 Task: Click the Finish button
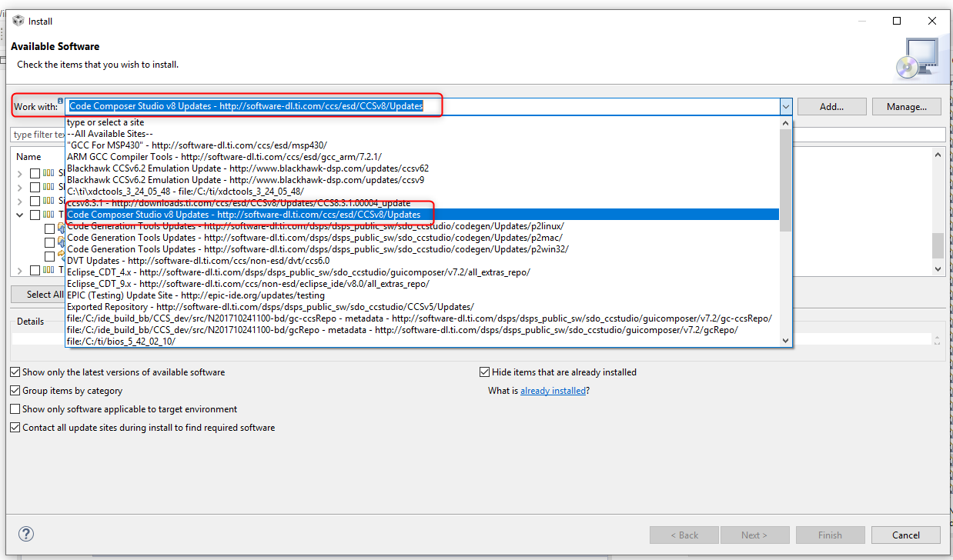pos(830,535)
